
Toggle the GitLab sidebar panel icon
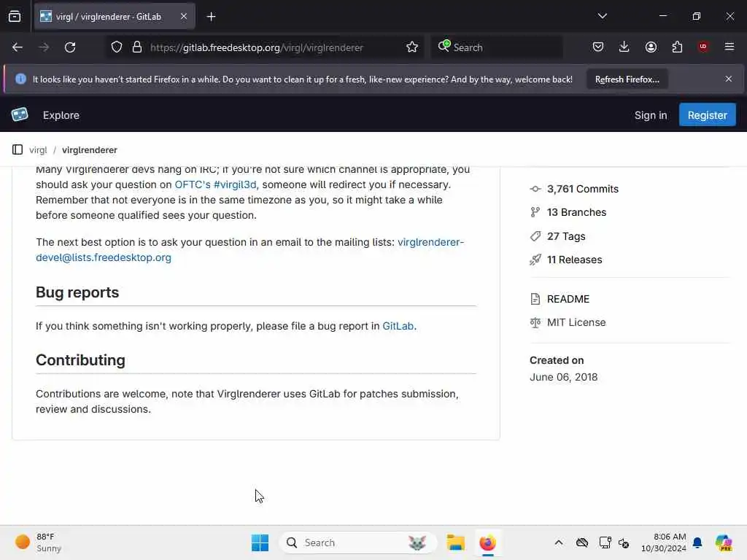(x=18, y=149)
